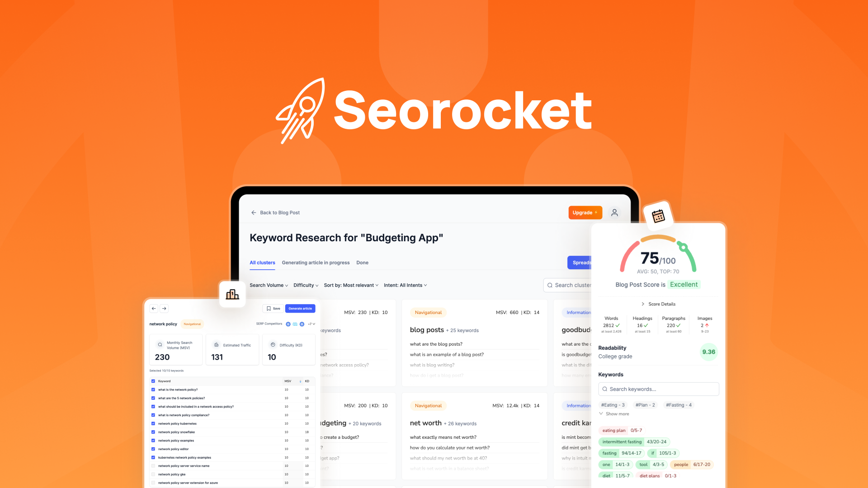Image resolution: width=868 pixels, height=488 pixels.
Task: Click the user account profile icon
Action: [614, 212]
